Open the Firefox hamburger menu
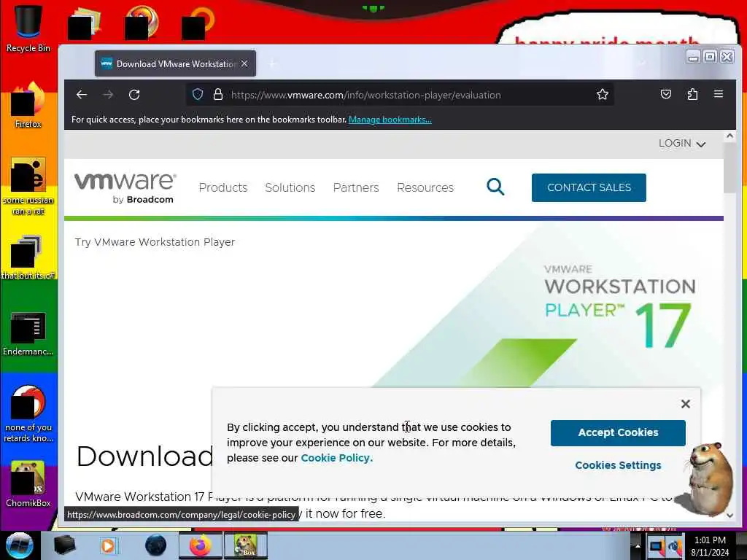This screenshot has height=560, width=747. tap(719, 94)
